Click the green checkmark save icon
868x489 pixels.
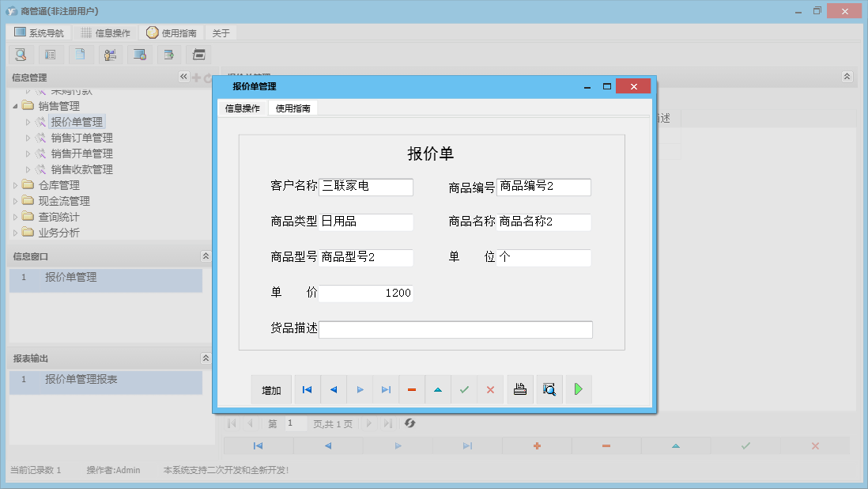465,389
